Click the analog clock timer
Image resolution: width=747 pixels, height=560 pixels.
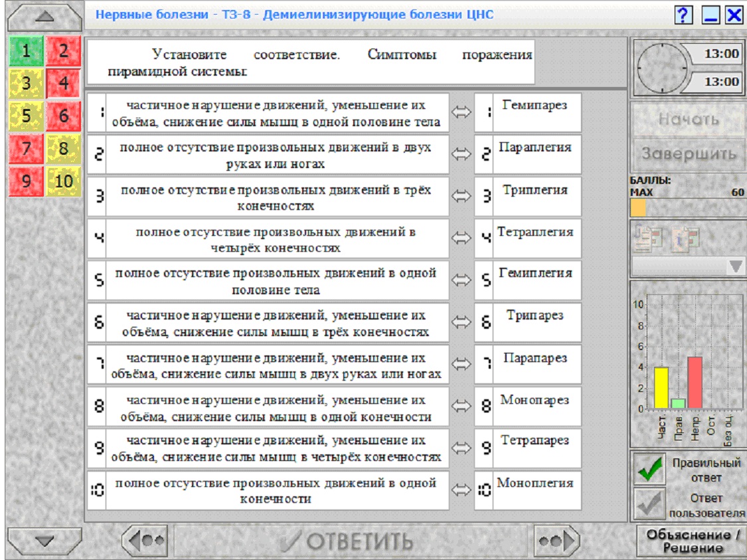[x=662, y=67]
